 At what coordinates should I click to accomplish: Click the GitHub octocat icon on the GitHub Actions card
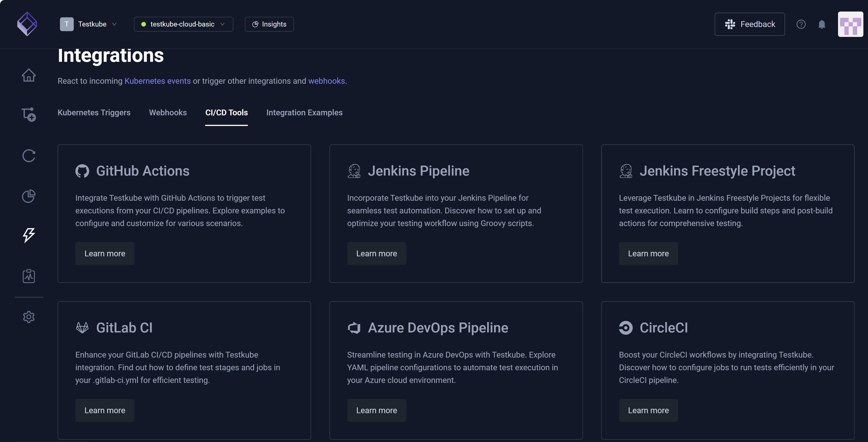pyautogui.click(x=83, y=171)
